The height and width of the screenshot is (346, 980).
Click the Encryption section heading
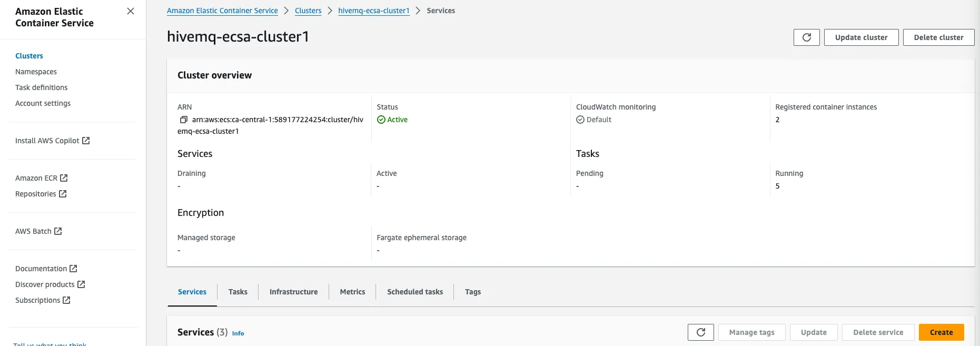pyautogui.click(x=201, y=213)
